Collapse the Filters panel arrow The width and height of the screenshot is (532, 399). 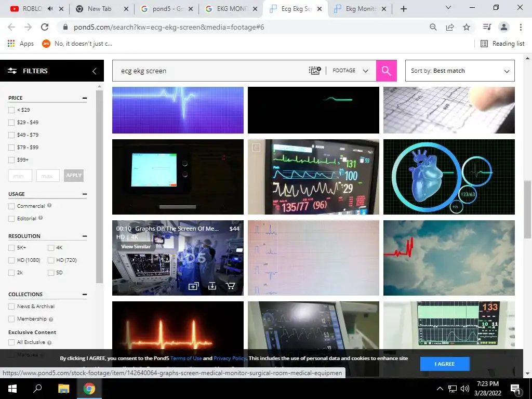click(95, 71)
